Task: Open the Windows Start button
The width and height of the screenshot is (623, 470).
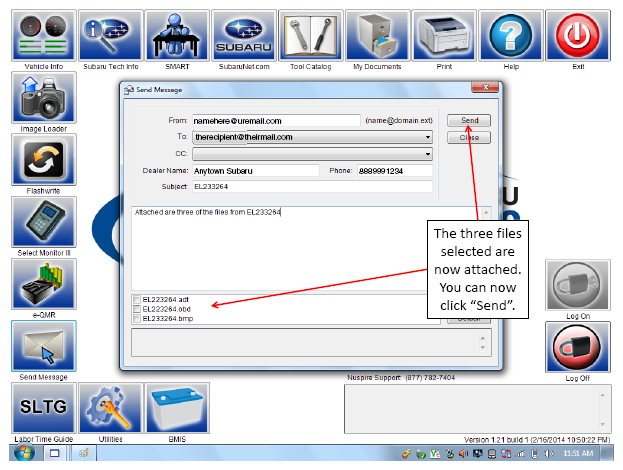Action: (25, 453)
